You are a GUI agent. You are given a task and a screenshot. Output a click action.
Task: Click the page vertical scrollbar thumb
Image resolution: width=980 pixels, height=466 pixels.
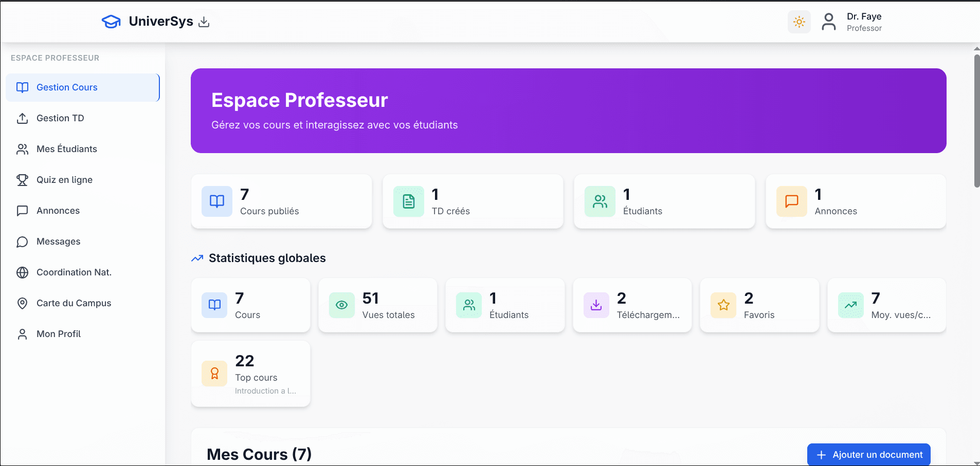977,121
